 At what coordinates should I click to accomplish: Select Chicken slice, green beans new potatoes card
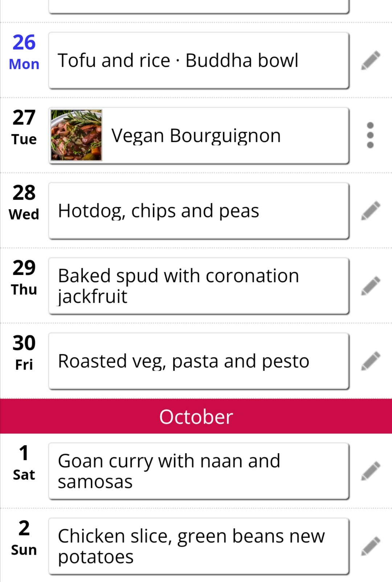click(x=199, y=546)
